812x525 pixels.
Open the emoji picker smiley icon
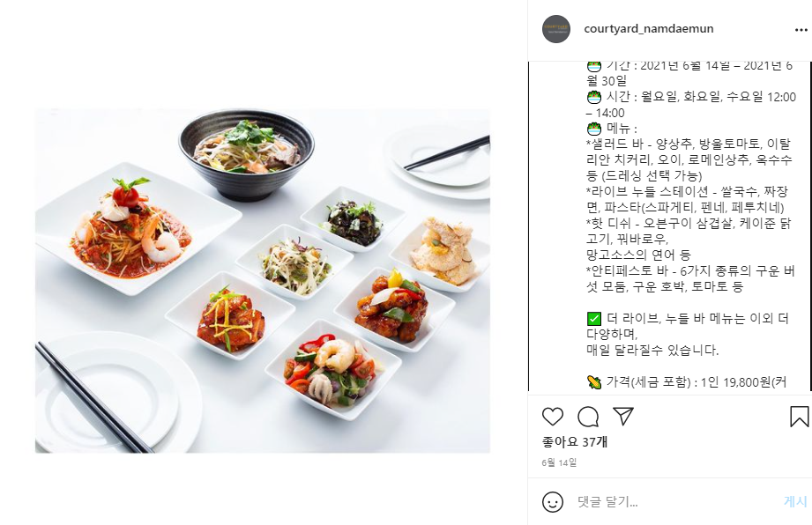[553, 502]
